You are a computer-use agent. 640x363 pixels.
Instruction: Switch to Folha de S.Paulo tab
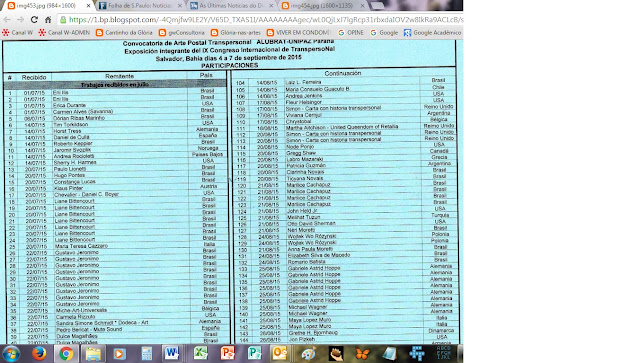tap(140, 6)
